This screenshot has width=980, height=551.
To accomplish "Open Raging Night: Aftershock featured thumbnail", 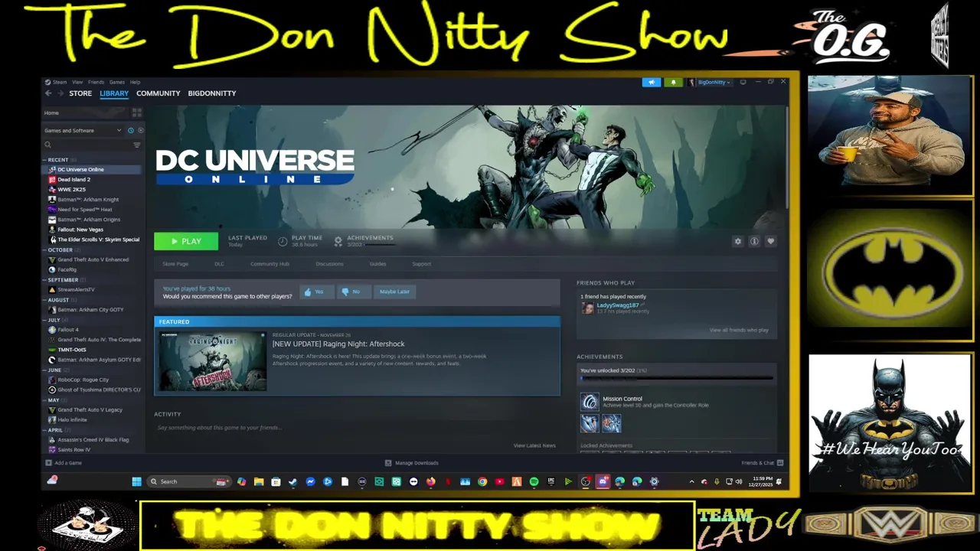I will (x=213, y=361).
